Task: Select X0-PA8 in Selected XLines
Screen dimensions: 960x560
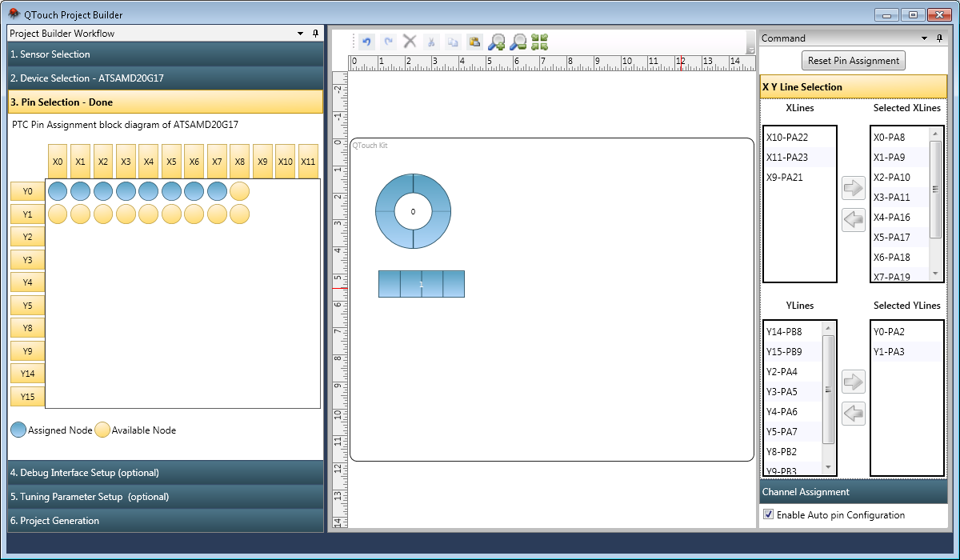Action: (900, 138)
